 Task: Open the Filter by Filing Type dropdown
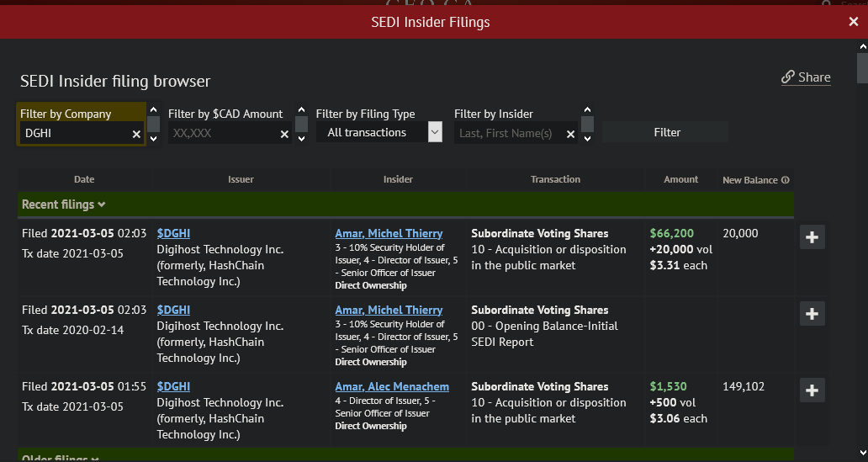[434, 132]
